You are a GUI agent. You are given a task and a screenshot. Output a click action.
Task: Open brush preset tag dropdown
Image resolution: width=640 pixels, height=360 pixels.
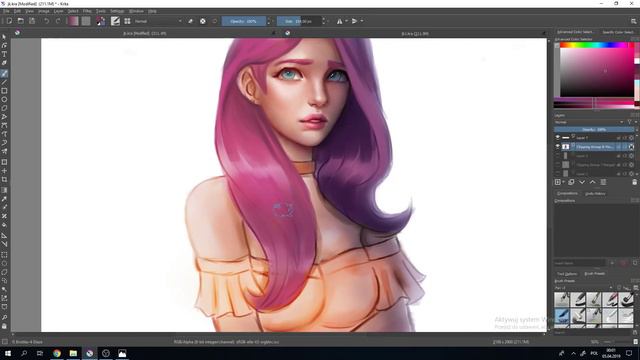[583, 288]
